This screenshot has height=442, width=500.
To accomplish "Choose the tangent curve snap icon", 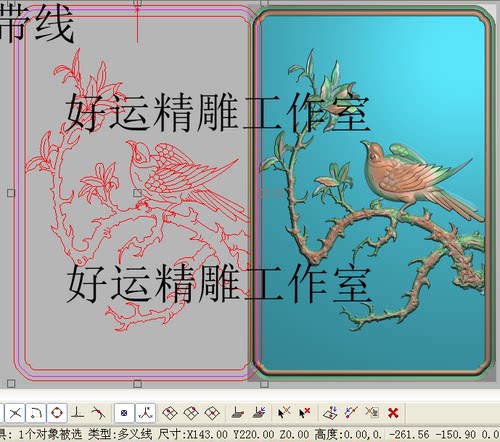I will click(98, 413).
